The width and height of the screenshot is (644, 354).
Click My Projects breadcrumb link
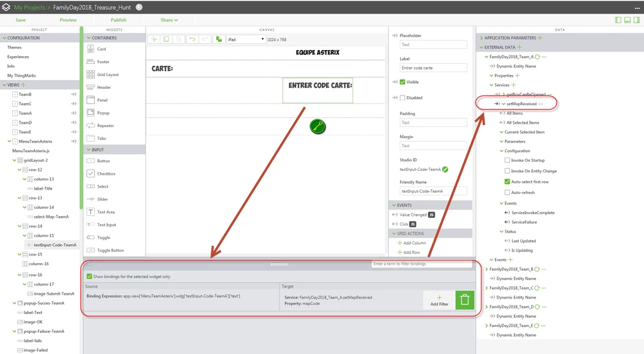(30, 7)
